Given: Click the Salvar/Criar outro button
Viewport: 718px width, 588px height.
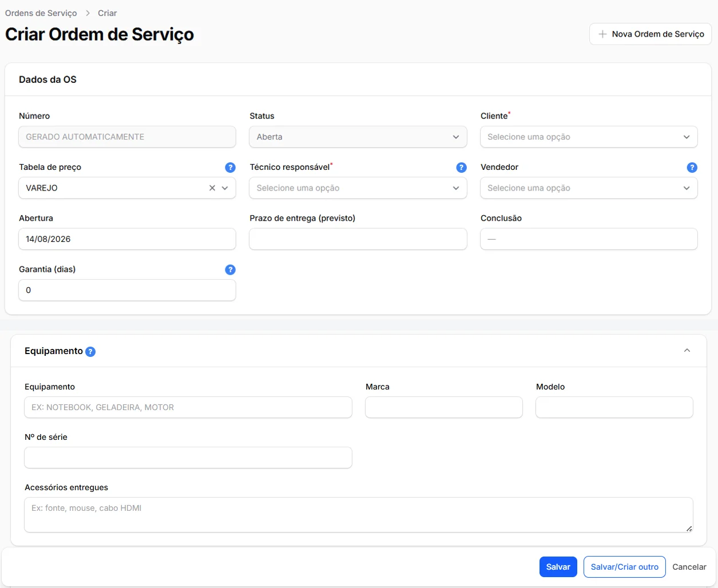Looking at the screenshot, I should [x=625, y=567].
